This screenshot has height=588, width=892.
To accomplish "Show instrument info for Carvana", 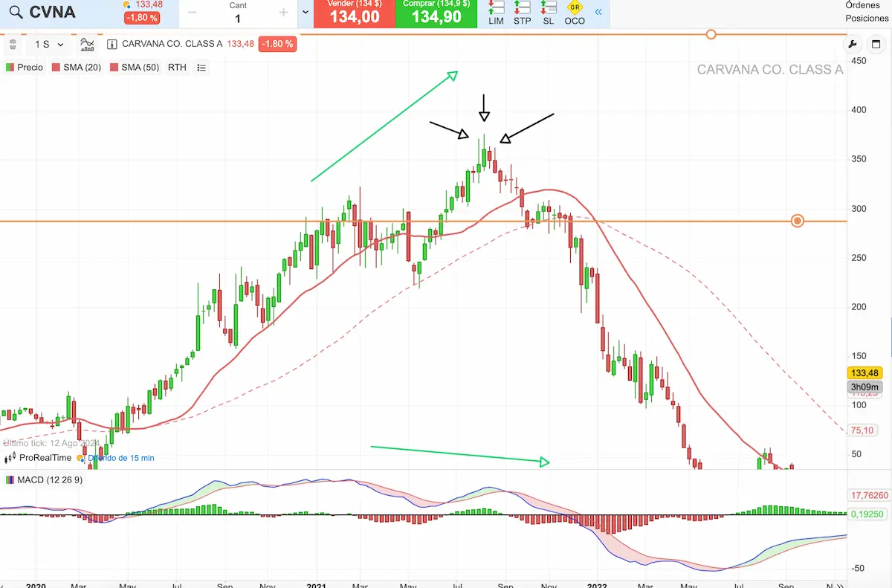I will [x=112, y=45].
